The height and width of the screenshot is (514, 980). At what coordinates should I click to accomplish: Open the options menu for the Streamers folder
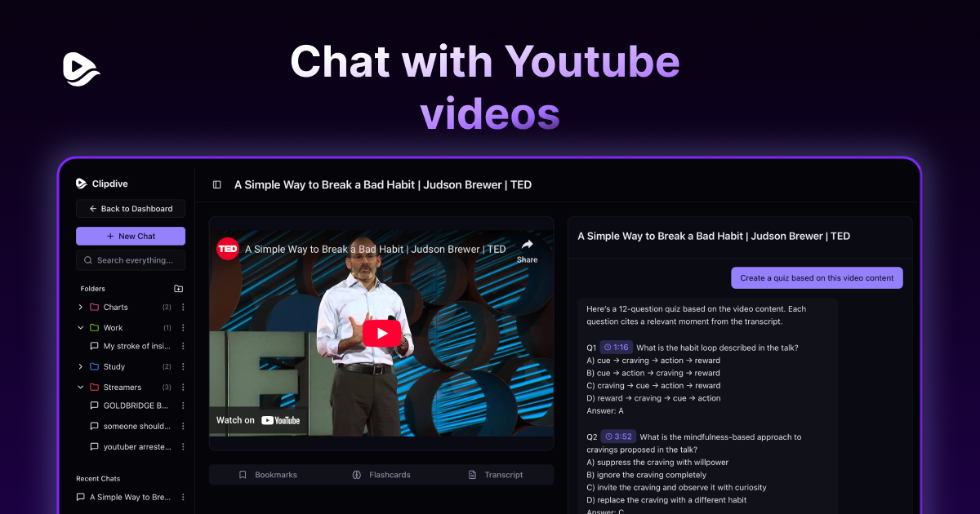(x=183, y=388)
